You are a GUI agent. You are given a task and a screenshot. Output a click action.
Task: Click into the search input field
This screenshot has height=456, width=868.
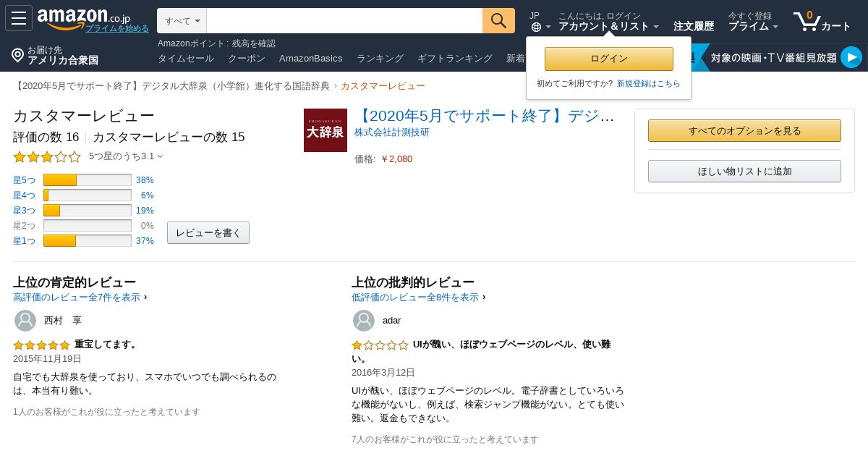pos(344,21)
